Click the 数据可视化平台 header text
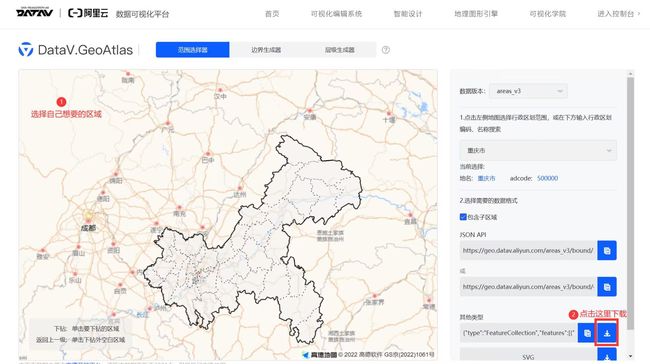 [142, 14]
